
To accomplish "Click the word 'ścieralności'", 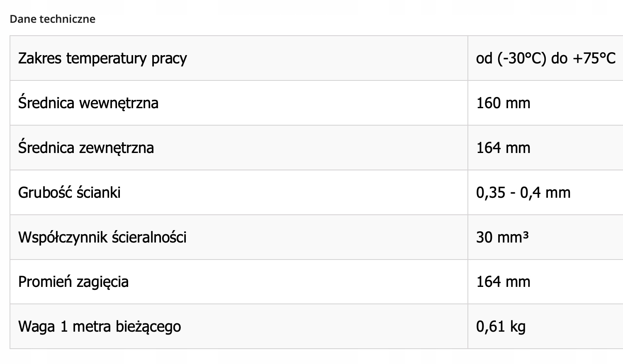I will click(x=149, y=237).
